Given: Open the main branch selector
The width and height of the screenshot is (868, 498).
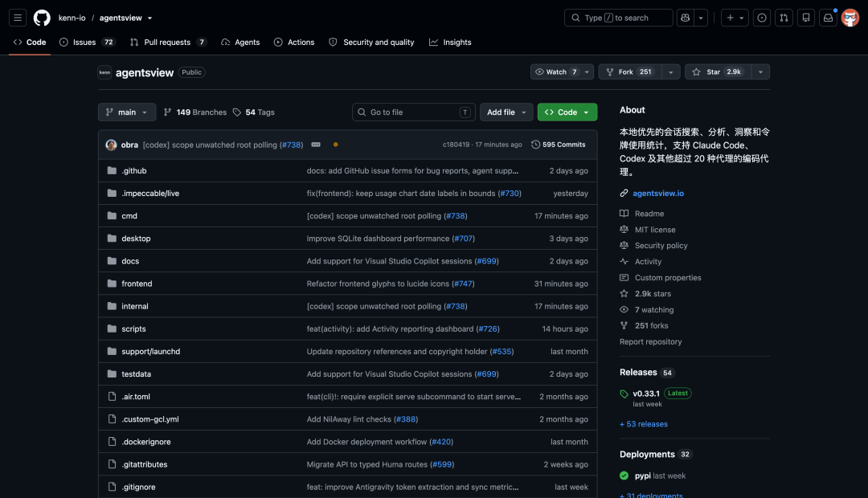Looking at the screenshot, I should (127, 112).
